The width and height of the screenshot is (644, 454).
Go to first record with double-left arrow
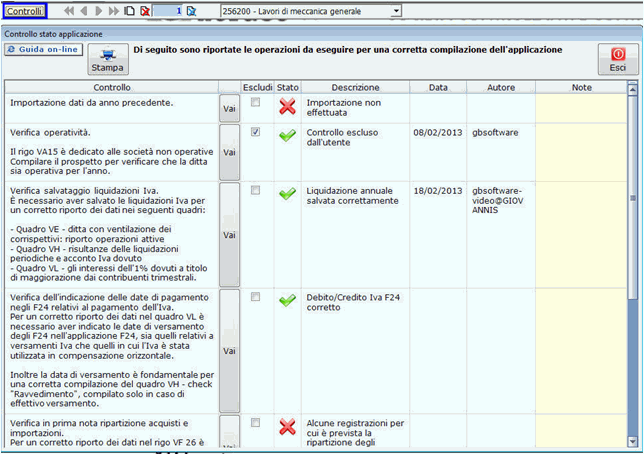tap(69, 11)
